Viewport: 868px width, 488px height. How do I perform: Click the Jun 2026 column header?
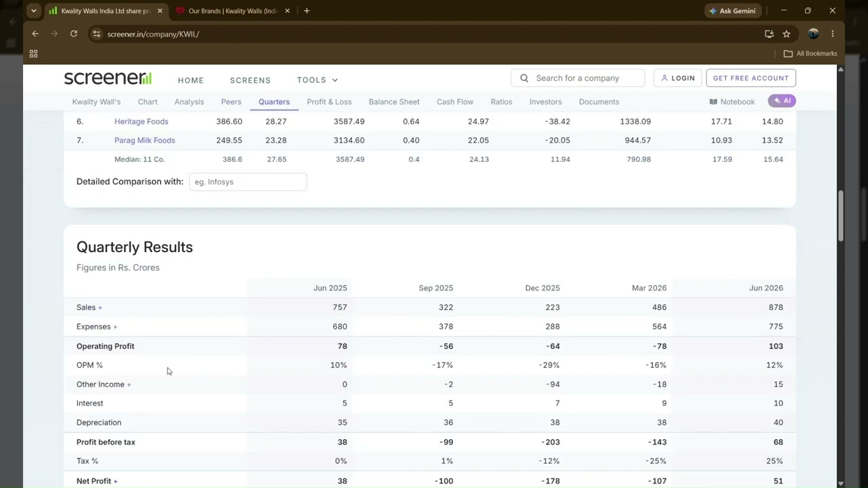coord(766,288)
